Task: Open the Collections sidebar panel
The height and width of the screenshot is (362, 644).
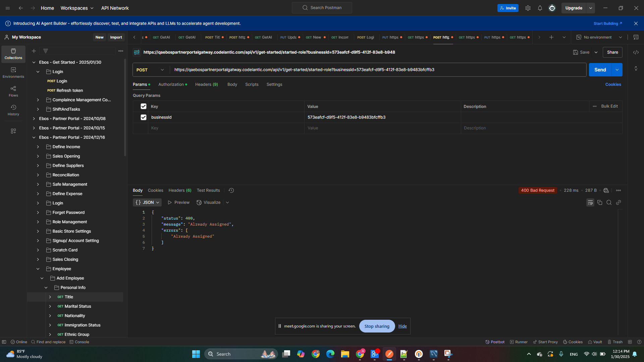Action: pos(13,54)
